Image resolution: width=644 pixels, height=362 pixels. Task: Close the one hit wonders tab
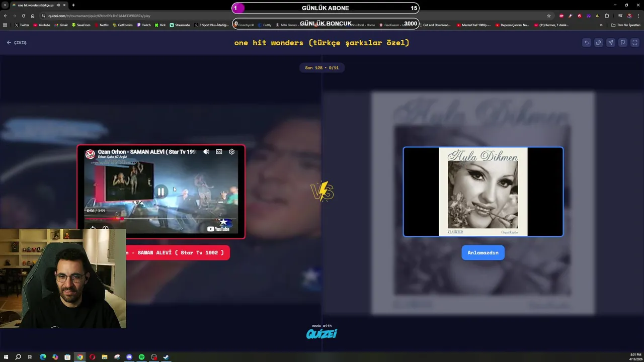tap(64, 5)
